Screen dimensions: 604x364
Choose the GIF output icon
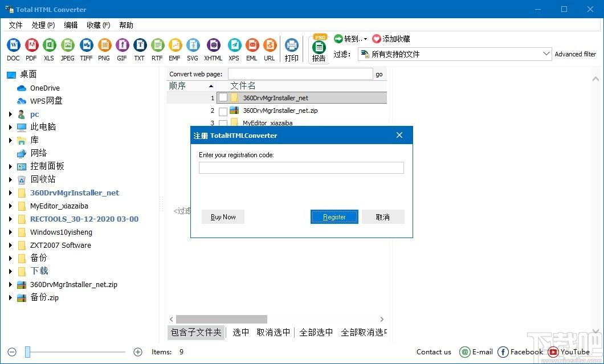click(122, 45)
